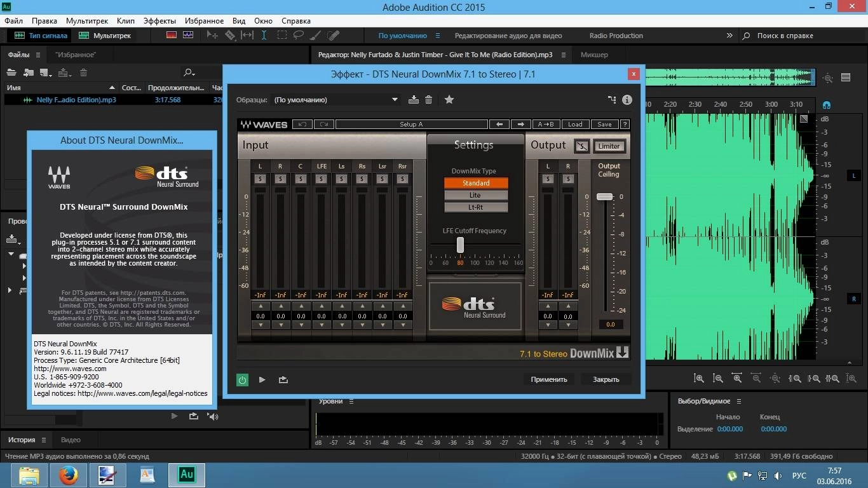This screenshot has width=868, height=488.
Task: Select the Marquee Selection tool
Action: pyautogui.click(x=282, y=36)
